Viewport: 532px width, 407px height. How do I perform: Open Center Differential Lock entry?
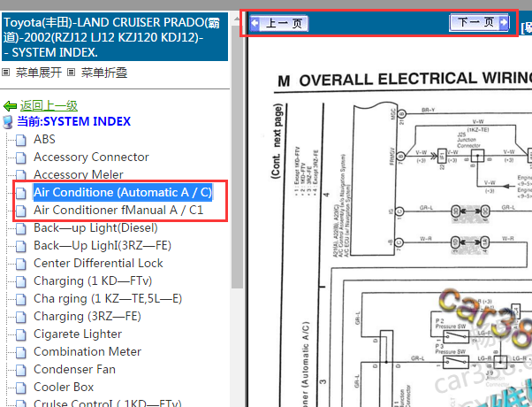point(98,263)
